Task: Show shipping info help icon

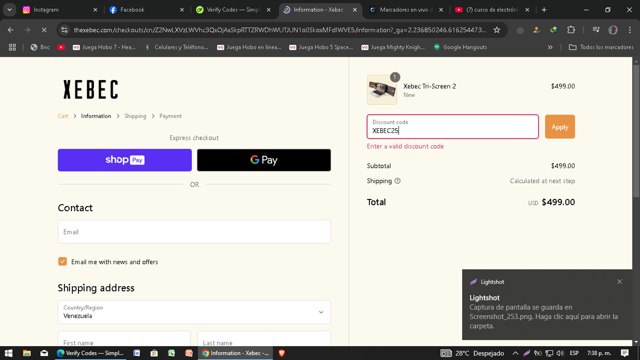Action: point(397,181)
